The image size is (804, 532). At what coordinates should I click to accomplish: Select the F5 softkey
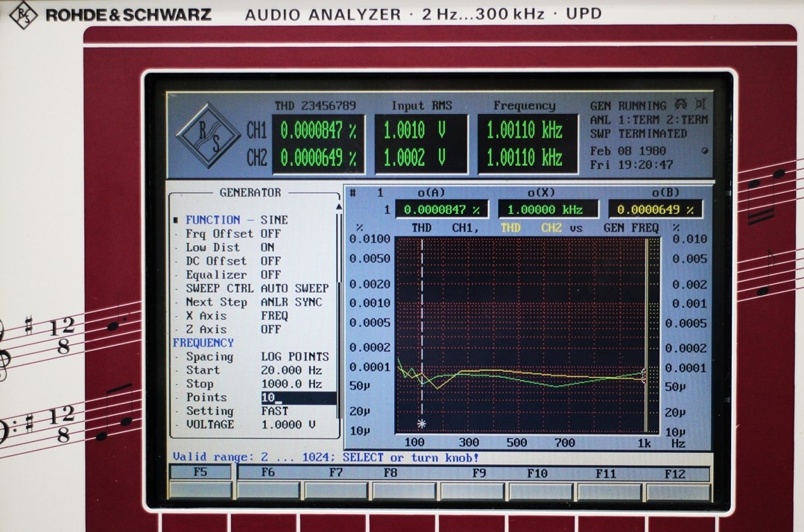click(x=200, y=472)
